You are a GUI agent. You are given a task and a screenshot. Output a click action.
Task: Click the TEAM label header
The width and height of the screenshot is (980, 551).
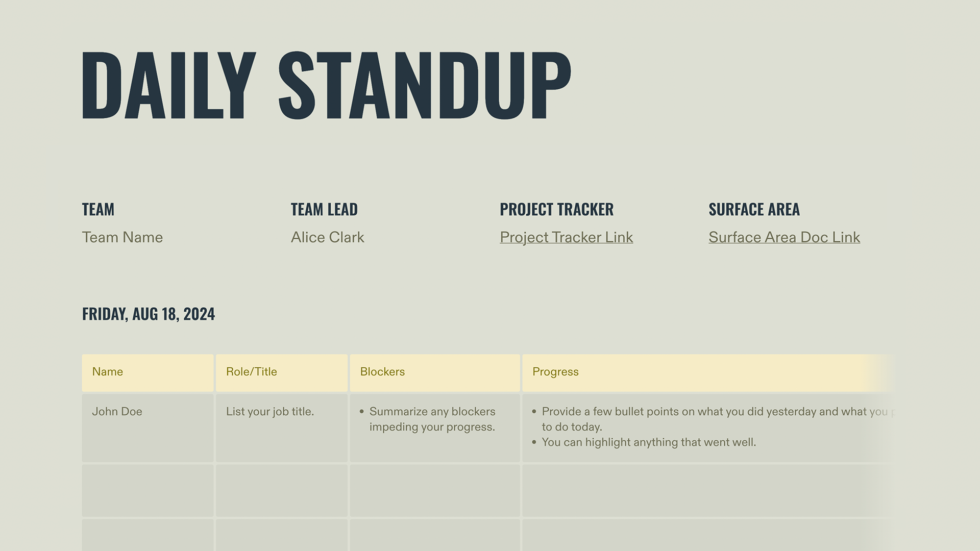[x=97, y=209]
